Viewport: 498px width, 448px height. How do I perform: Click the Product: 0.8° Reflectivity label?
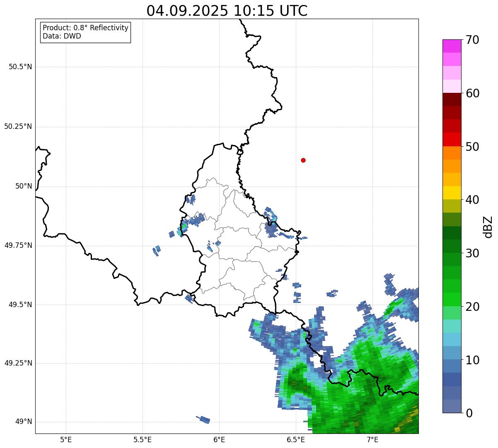[86, 28]
